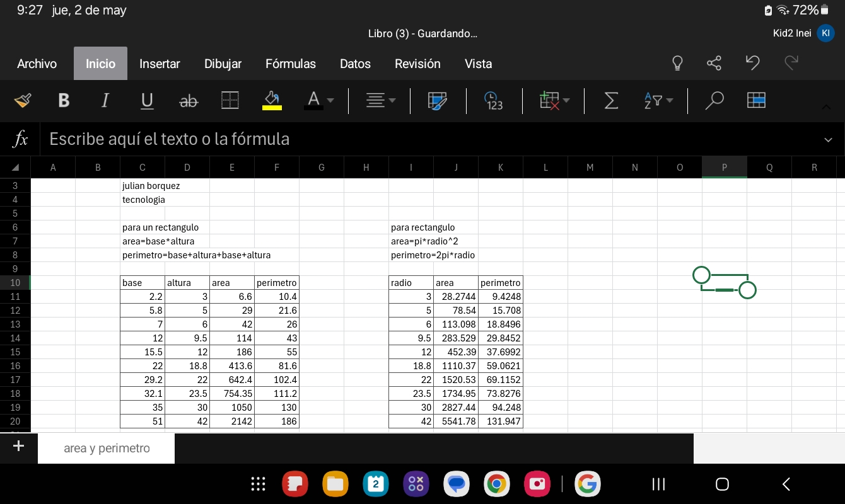Add a new sheet with the plus button

pyautogui.click(x=18, y=447)
